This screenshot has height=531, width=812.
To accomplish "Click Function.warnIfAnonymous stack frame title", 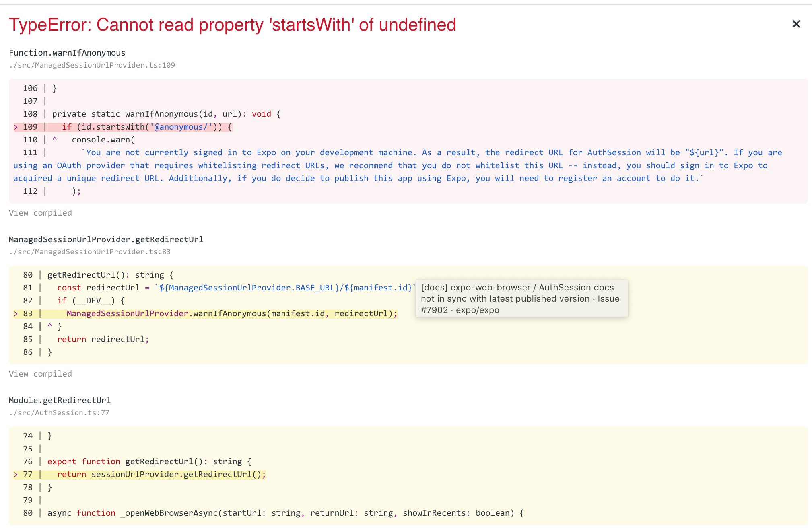I will 67,53.
